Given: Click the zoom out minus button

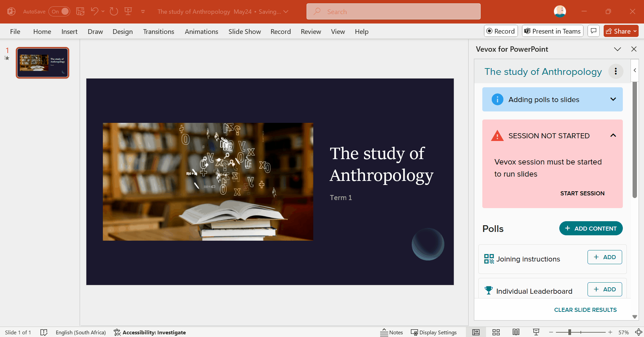Looking at the screenshot, I should click(551, 332).
